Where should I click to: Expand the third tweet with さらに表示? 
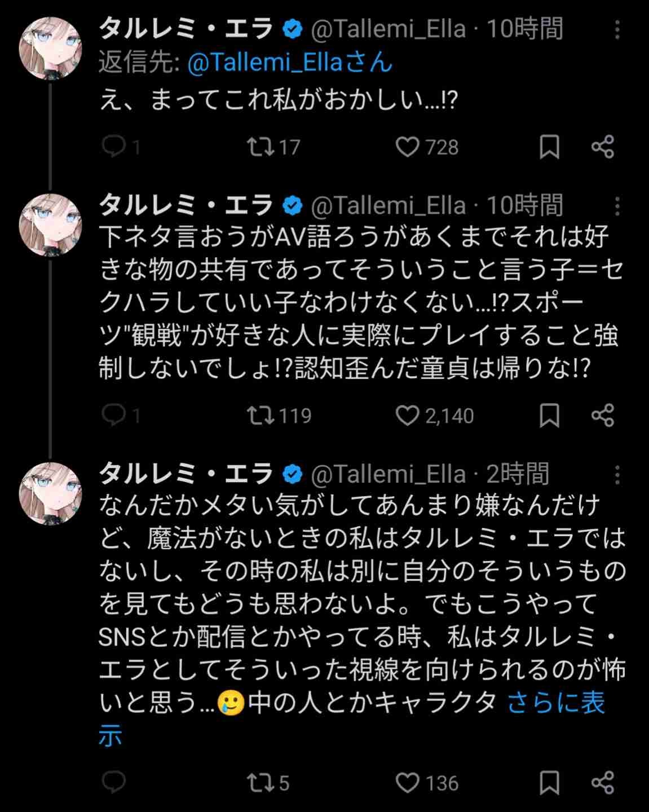coord(555,703)
